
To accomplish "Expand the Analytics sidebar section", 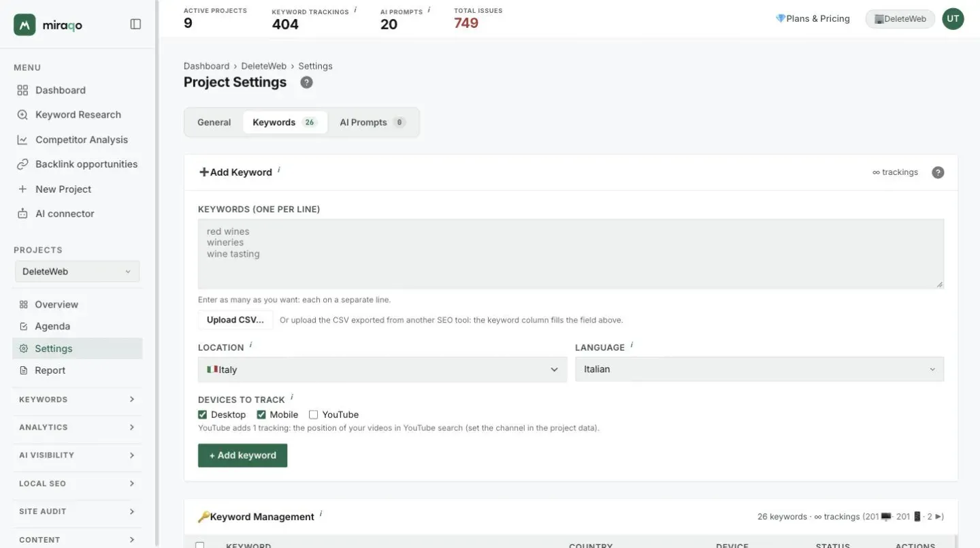I will tap(77, 428).
